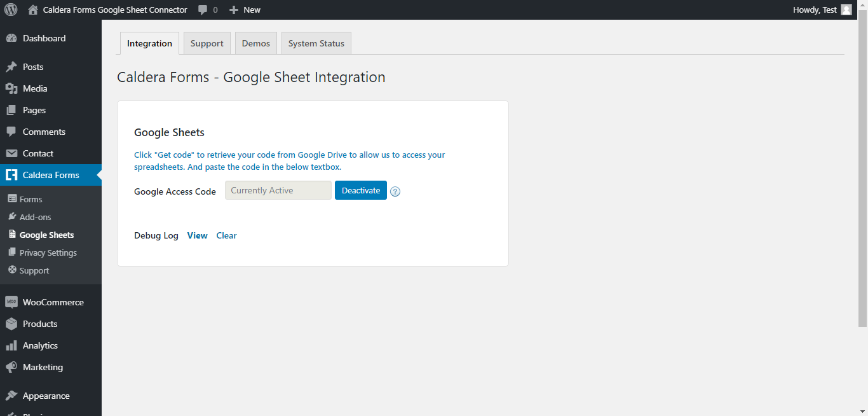View the debug log
This screenshot has height=416, width=868.
click(198, 235)
